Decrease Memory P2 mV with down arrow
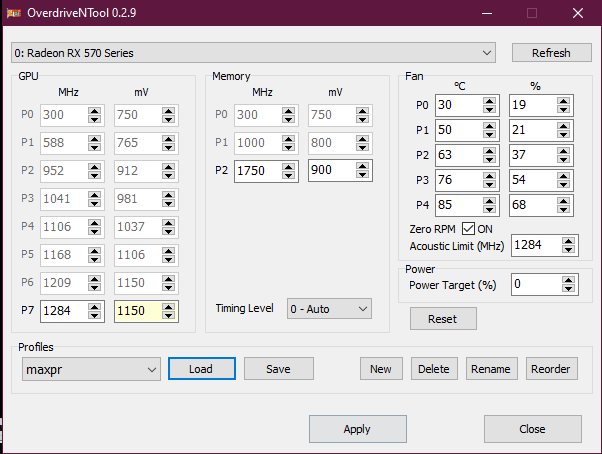The height and width of the screenshot is (454, 602). (x=362, y=174)
